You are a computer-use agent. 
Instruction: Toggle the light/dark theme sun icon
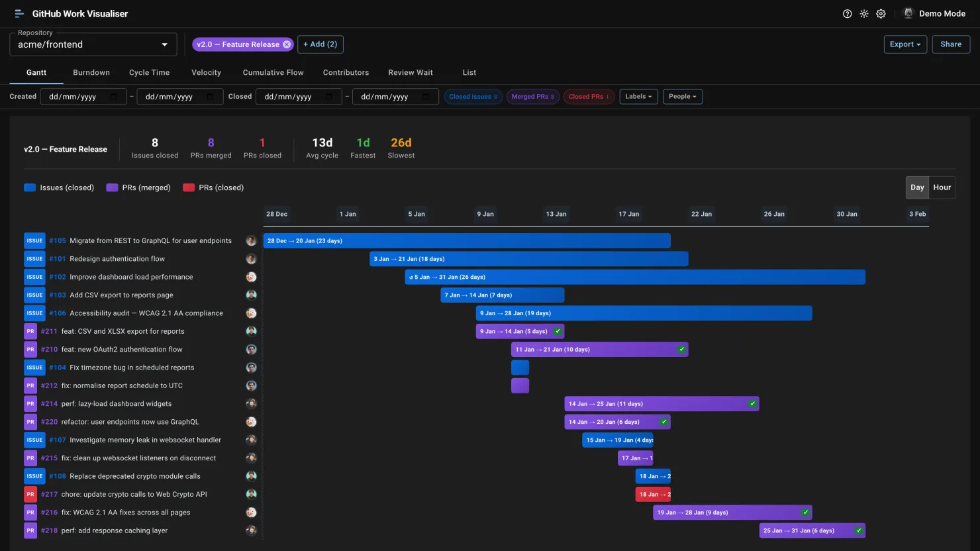click(x=864, y=13)
